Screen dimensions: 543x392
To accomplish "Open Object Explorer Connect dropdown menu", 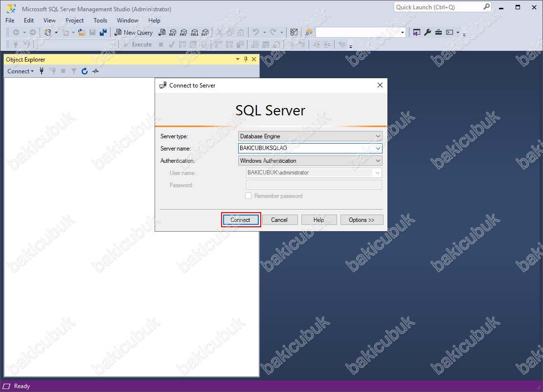I will (21, 71).
